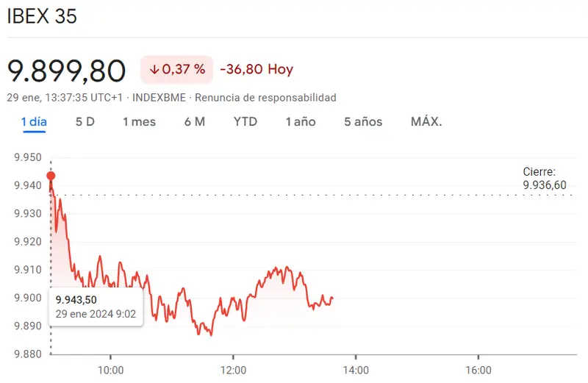Click the 12:00 time axis label
The width and height of the screenshot is (588, 383).
tap(233, 368)
